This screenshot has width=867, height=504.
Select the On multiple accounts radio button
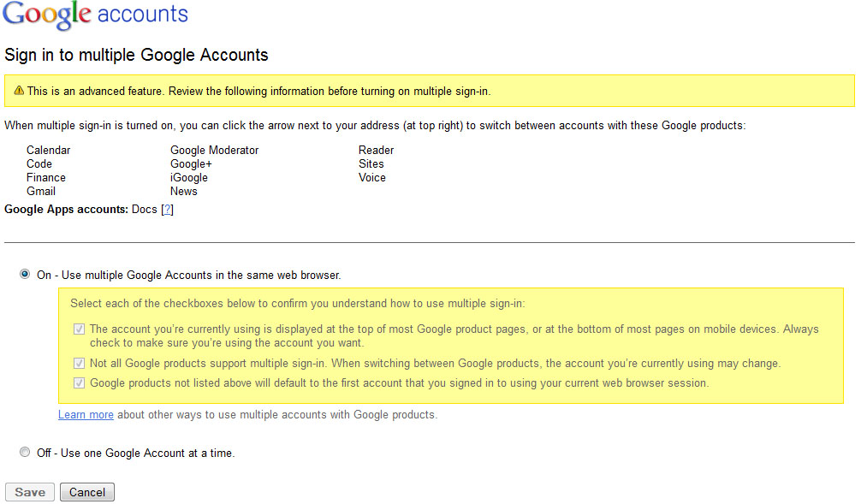coord(25,274)
